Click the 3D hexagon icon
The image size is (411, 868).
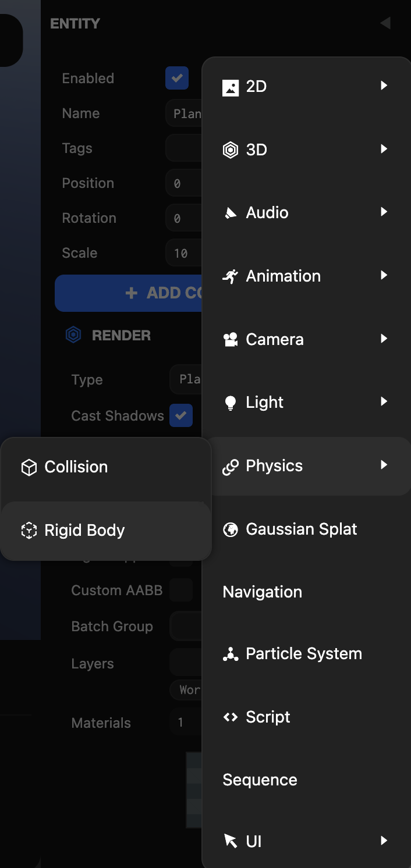pos(231,150)
